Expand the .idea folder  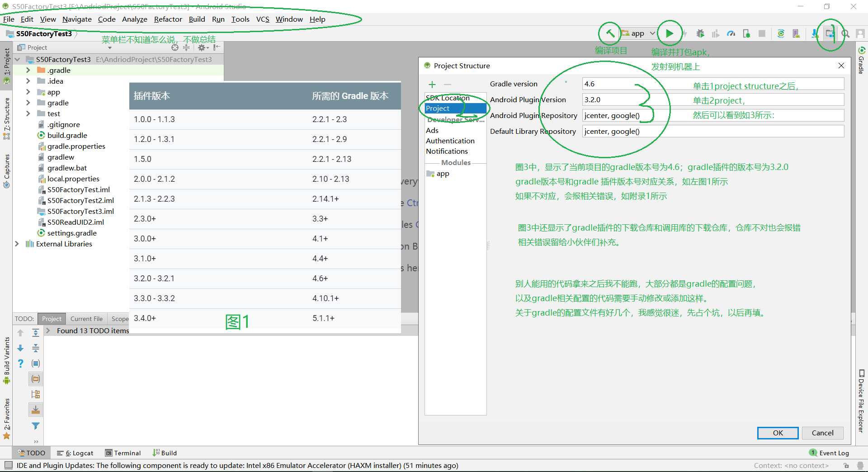coord(28,81)
